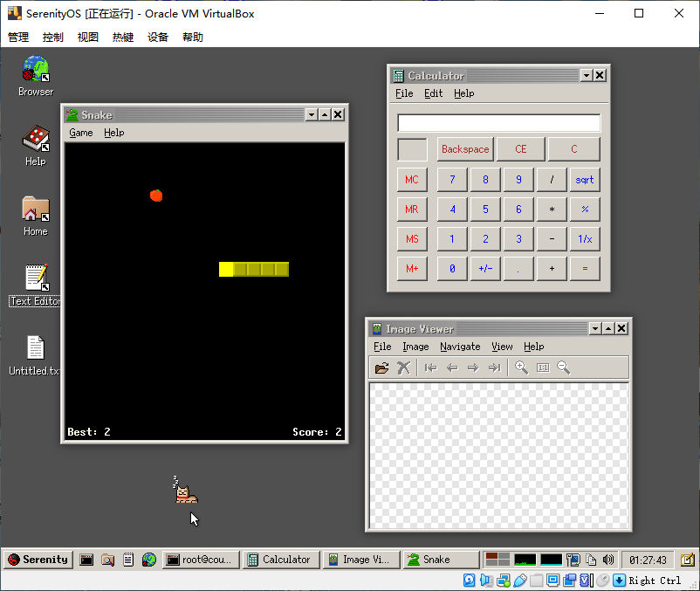This screenshot has height=591, width=700.
Task: Click Backspace in Calculator
Action: [x=465, y=149]
